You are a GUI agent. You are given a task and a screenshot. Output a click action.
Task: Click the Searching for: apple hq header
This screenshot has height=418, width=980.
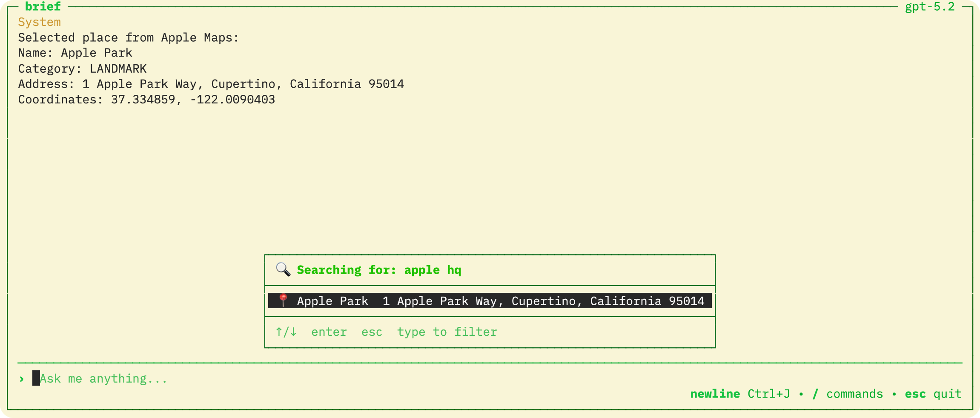tap(378, 270)
